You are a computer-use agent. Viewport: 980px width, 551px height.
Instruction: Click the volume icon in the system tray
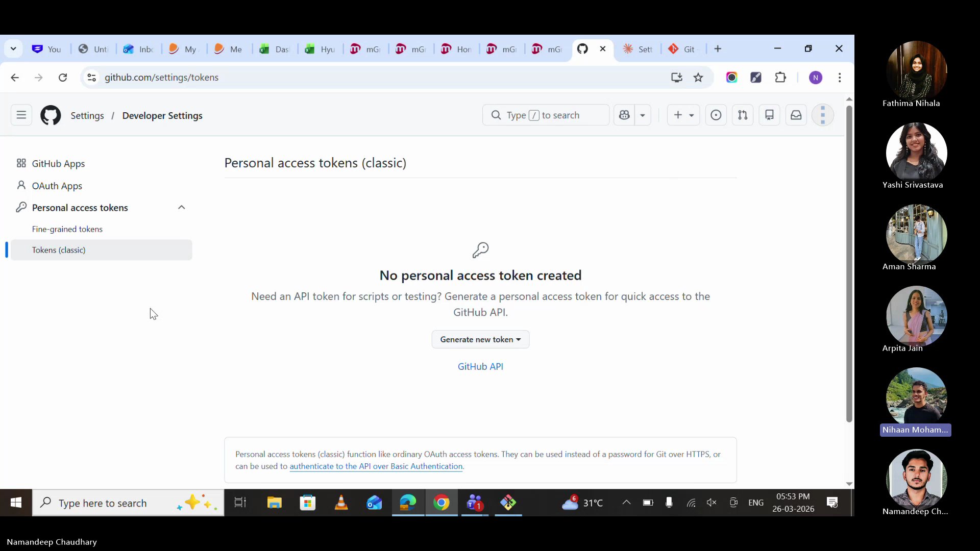tap(712, 503)
